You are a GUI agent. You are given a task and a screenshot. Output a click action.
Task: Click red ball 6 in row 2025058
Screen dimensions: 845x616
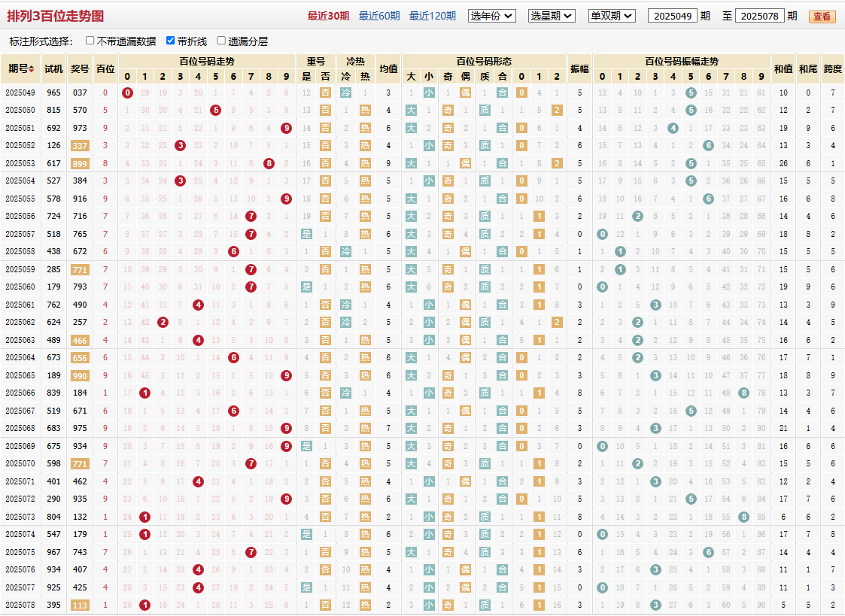coord(233,251)
